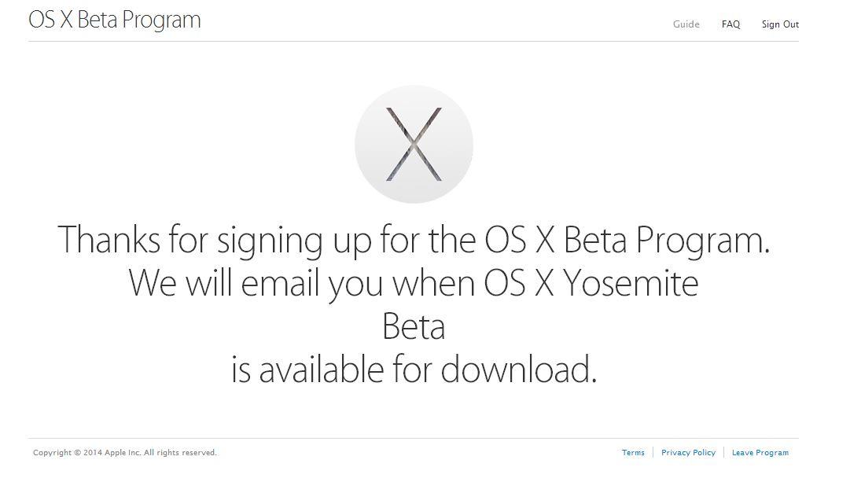Click the word 'Yosemite' in the message
The width and height of the screenshot is (850, 504).
tap(630, 283)
